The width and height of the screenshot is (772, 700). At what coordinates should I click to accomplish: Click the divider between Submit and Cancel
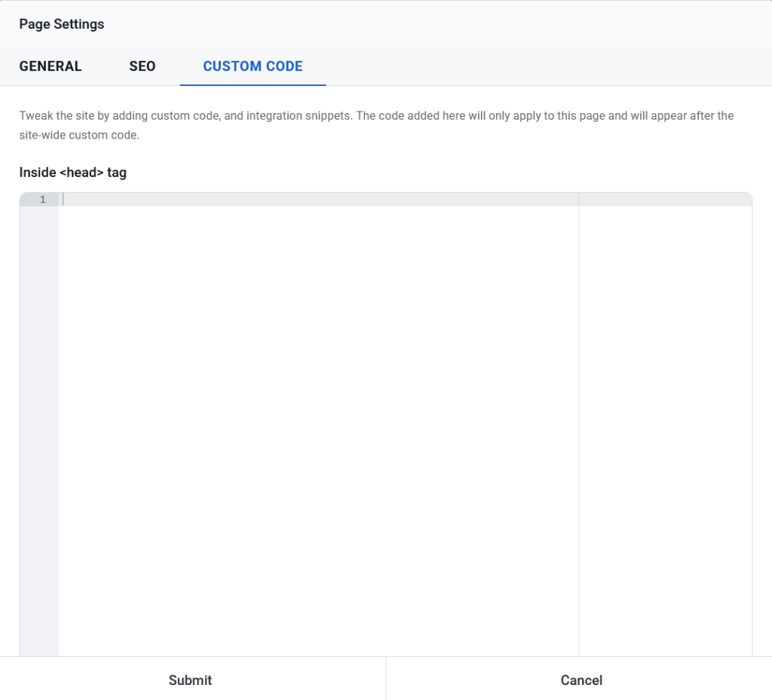click(386, 679)
